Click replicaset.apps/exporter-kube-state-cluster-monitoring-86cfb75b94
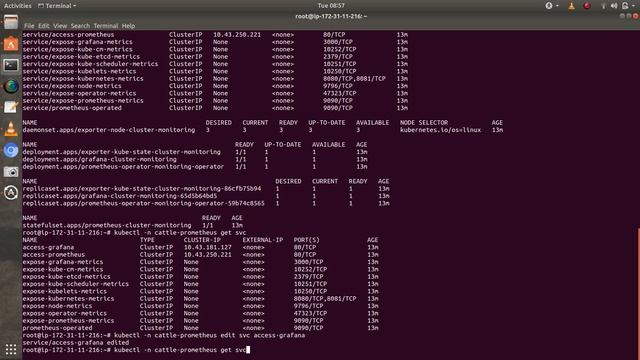 [x=142, y=189]
